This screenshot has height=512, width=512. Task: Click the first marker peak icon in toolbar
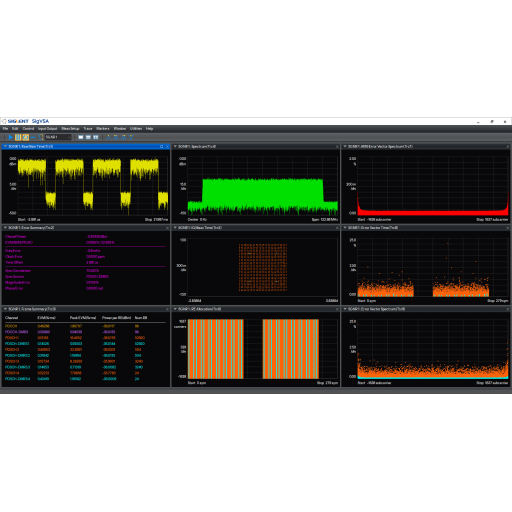click(x=108, y=137)
